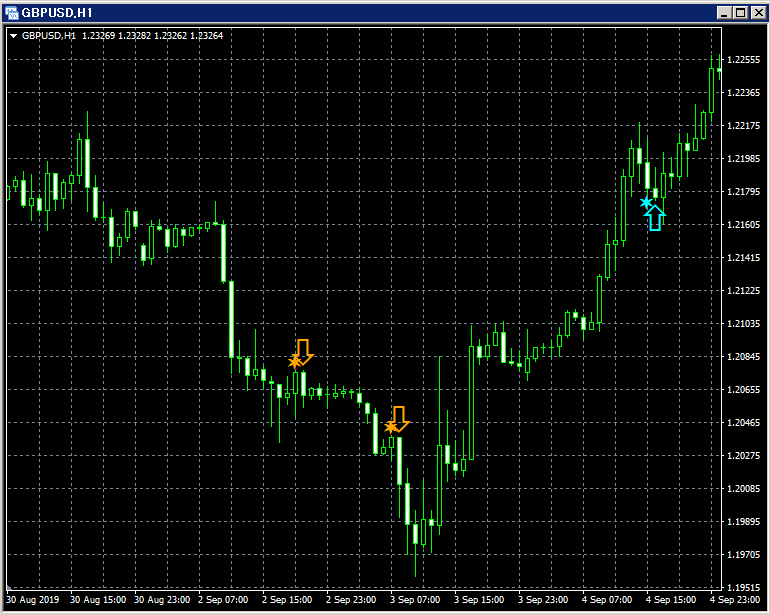
Task: Click the 1.21035 price label
Action: [743, 324]
